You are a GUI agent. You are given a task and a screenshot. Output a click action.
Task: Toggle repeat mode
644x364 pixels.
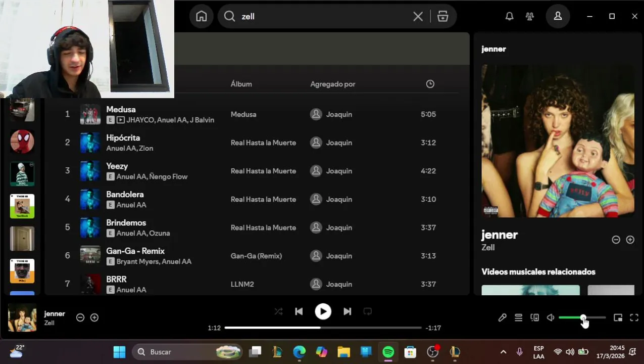367,311
